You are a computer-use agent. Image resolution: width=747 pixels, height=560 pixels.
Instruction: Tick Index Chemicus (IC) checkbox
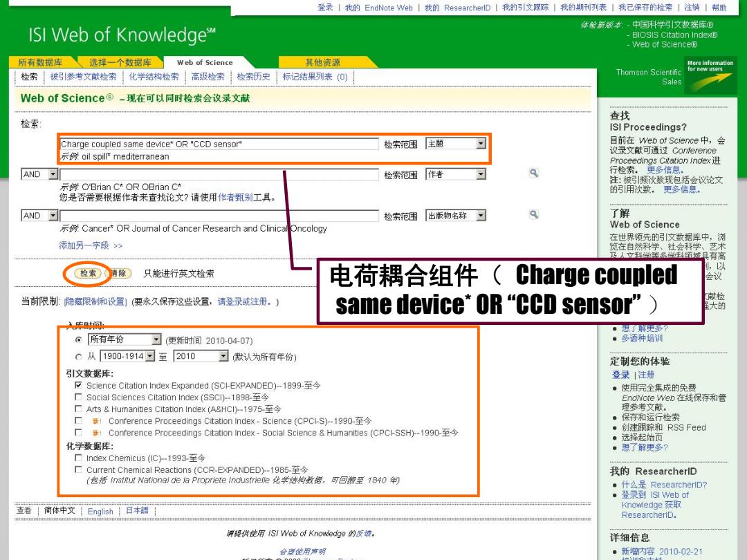[79, 458]
